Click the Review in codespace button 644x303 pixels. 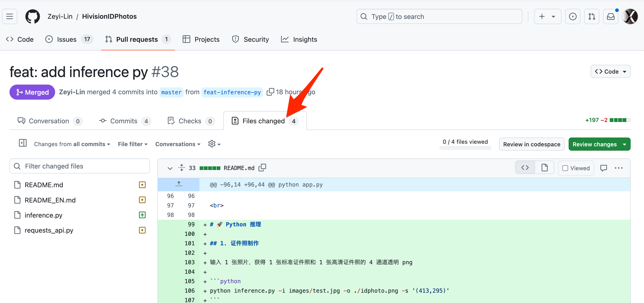click(x=532, y=144)
